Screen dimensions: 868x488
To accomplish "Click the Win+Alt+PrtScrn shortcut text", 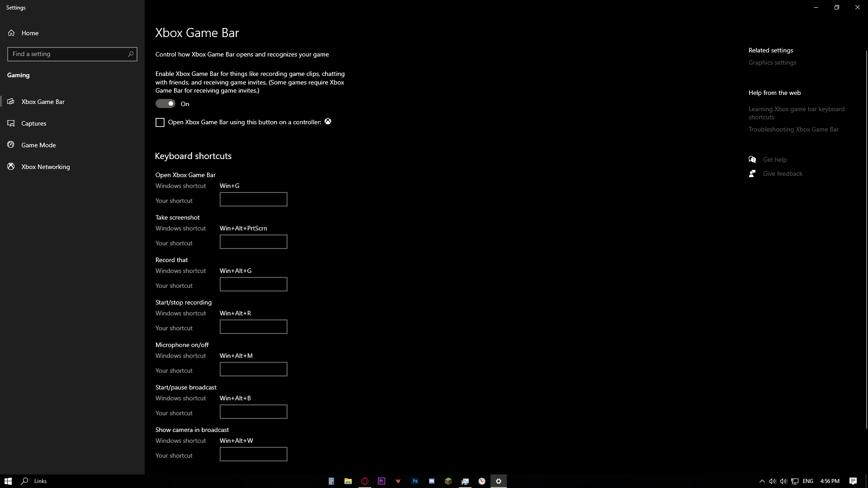I will click(243, 228).
